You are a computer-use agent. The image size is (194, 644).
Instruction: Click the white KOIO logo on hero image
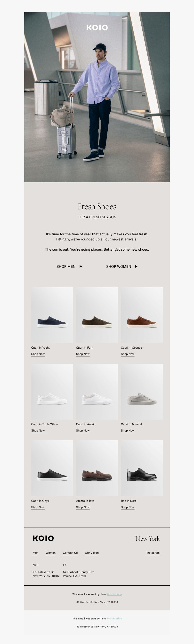97,27
